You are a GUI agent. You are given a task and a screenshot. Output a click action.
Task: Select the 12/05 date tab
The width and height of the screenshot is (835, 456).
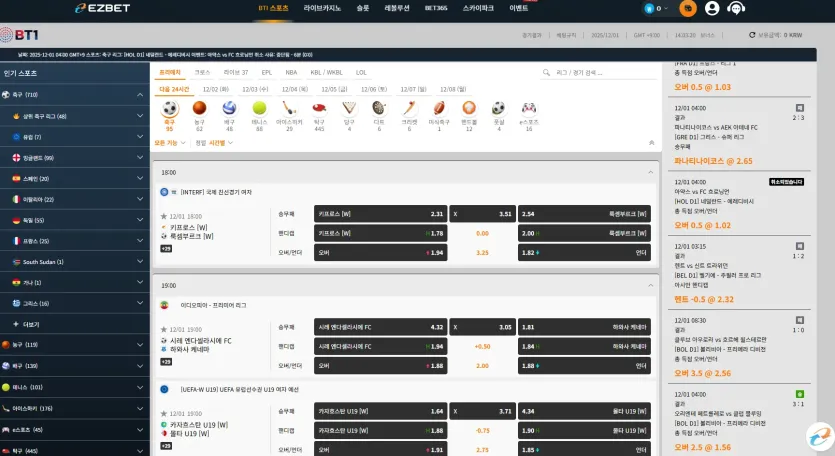click(x=334, y=89)
